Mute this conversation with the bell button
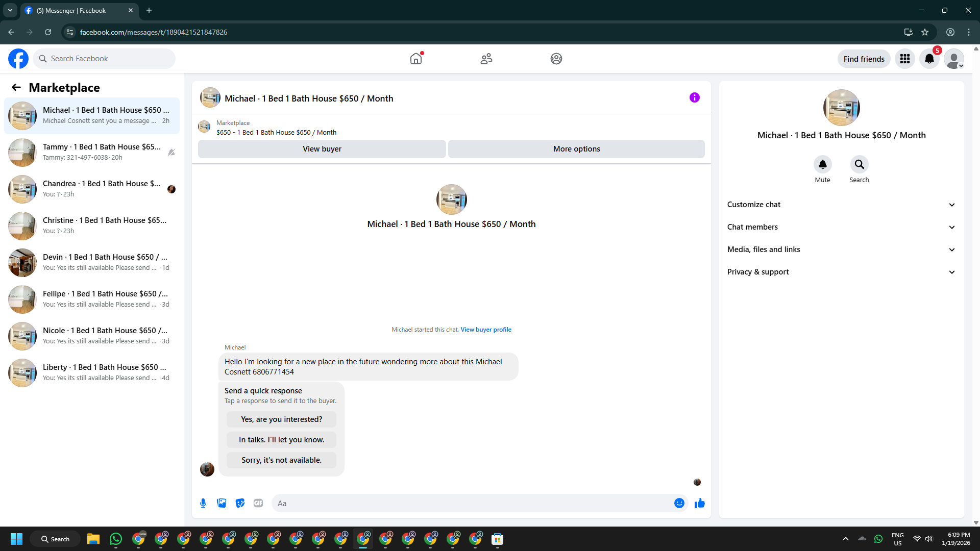 point(822,164)
